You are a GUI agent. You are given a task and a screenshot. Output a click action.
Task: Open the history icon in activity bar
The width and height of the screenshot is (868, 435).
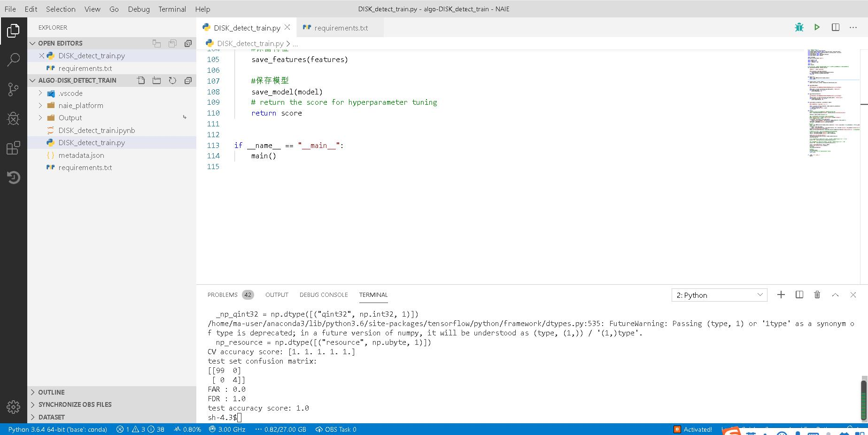pos(13,177)
